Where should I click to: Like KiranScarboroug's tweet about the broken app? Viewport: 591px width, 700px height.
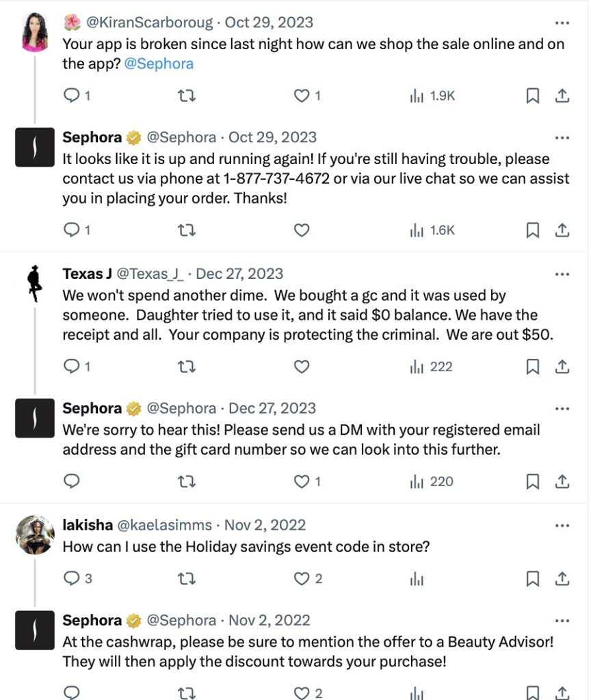point(302,96)
